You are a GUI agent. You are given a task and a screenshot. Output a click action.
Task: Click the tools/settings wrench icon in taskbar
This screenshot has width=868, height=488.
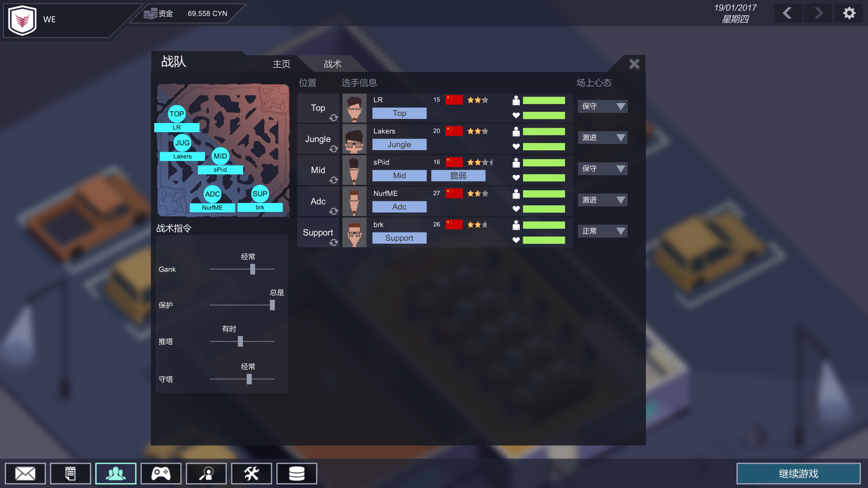click(252, 473)
